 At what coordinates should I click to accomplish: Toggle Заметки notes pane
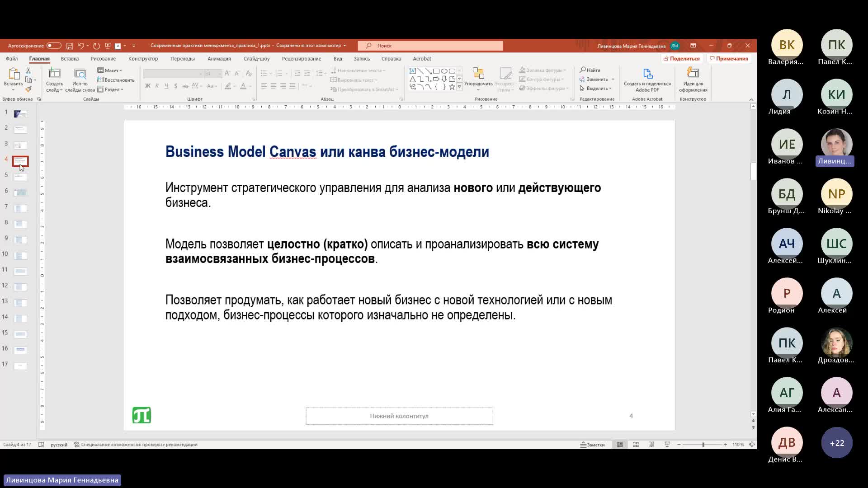point(593,445)
